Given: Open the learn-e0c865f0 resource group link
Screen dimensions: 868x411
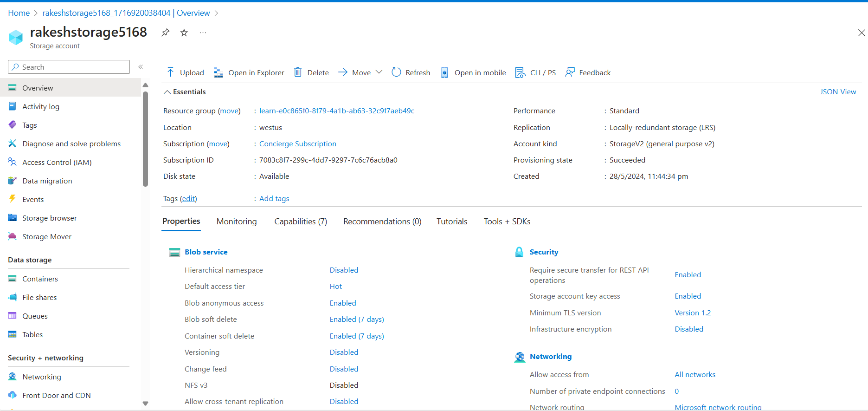Looking at the screenshot, I should point(337,111).
